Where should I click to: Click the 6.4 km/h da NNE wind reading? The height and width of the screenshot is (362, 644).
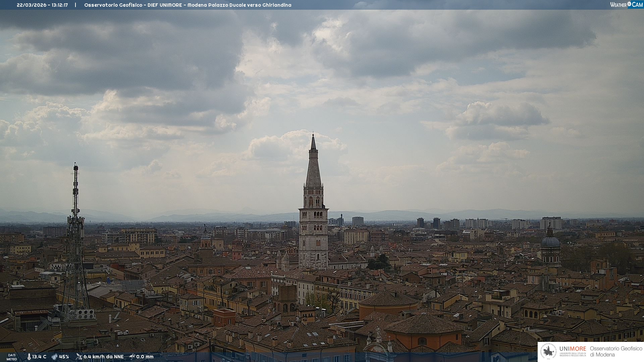(103, 357)
